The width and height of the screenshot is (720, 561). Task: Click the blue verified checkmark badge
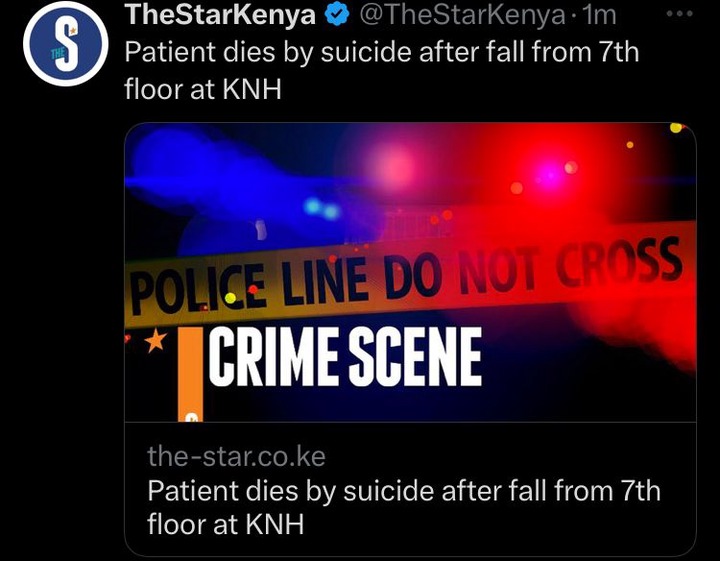(337, 16)
